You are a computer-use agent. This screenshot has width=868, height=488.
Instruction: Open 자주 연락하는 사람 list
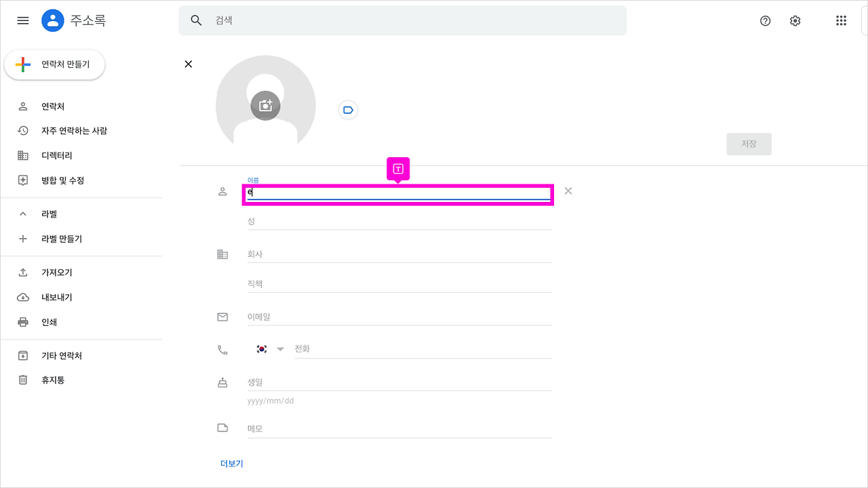pyautogui.click(x=74, y=131)
